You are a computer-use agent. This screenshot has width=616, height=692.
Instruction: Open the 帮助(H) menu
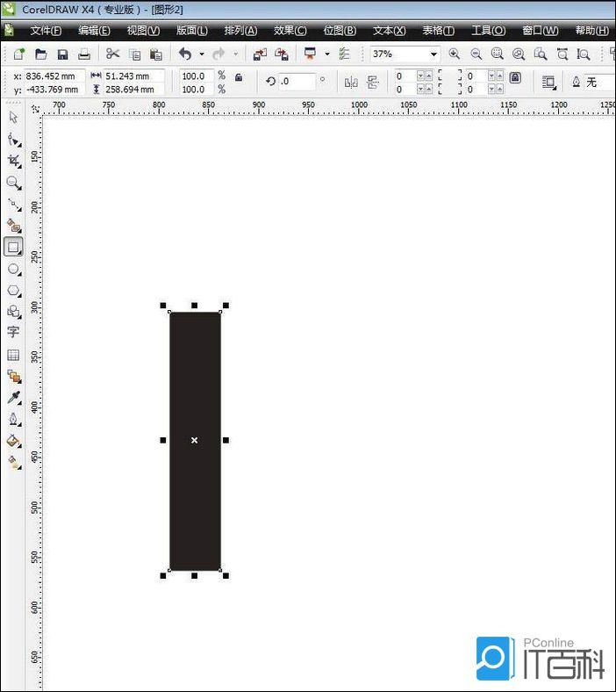point(591,31)
